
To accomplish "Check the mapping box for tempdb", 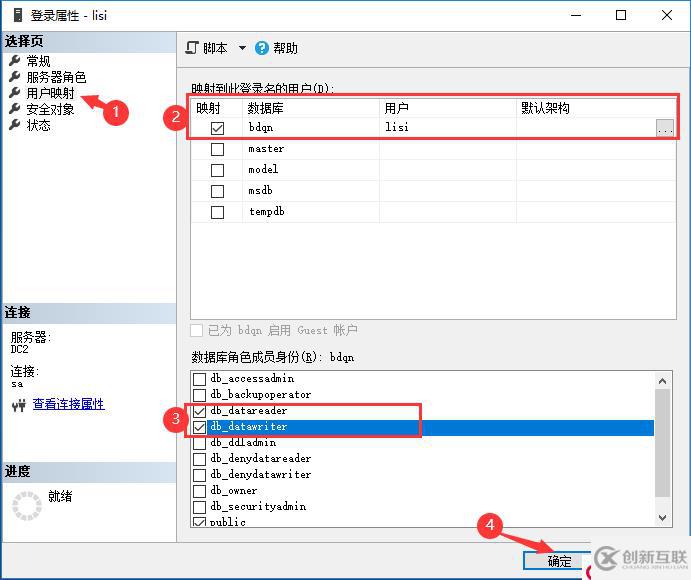I will coord(217,212).
